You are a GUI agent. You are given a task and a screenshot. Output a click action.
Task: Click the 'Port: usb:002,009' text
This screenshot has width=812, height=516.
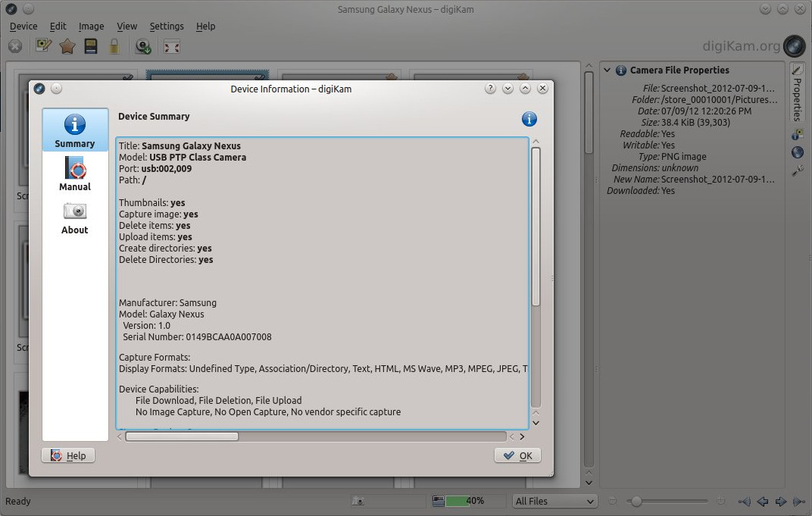pyautogui.click(x=155, y=168)
